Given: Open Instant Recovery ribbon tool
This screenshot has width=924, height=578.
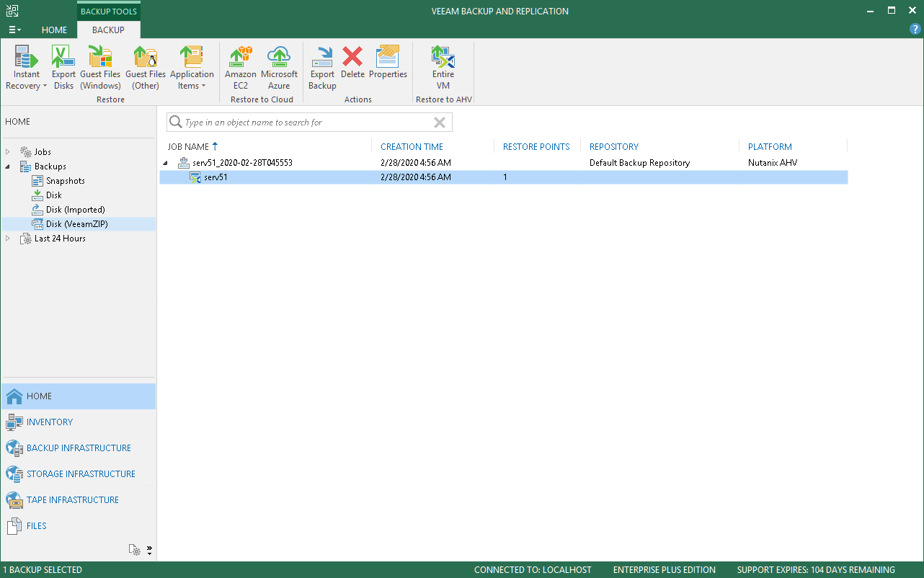Looking at the screenshot, I should (x=27, y=68).
